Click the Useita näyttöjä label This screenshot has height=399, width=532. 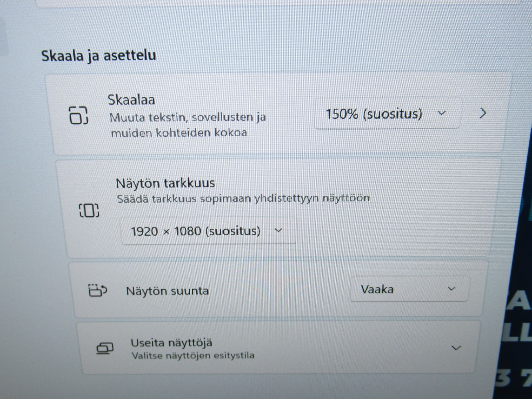(x=171, y=343)
